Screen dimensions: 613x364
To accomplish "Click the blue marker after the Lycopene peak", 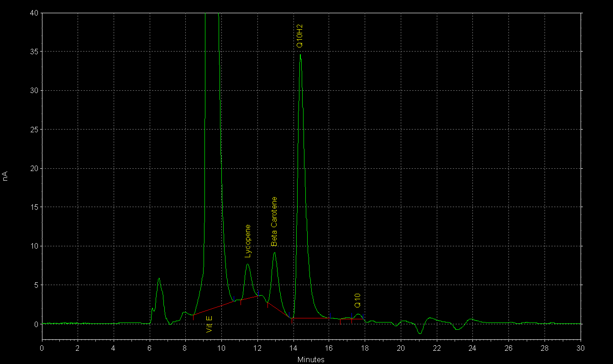I will coord(258,293).
